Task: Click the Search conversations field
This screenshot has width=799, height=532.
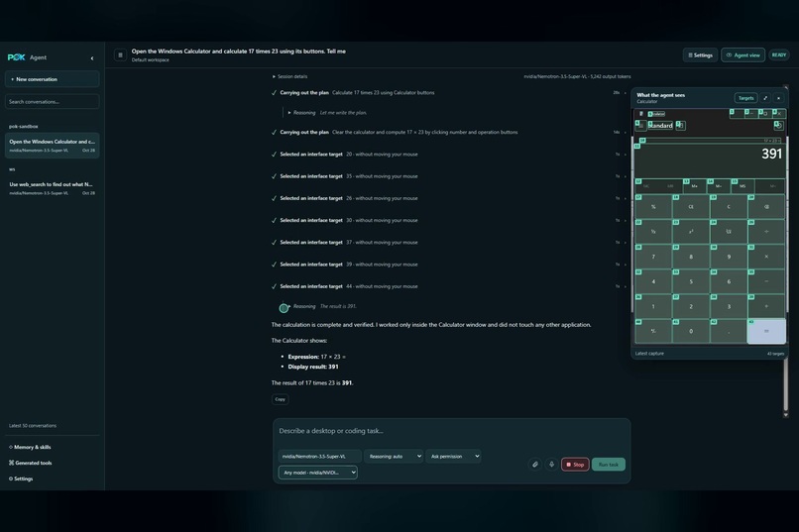Action: point(52,102)
